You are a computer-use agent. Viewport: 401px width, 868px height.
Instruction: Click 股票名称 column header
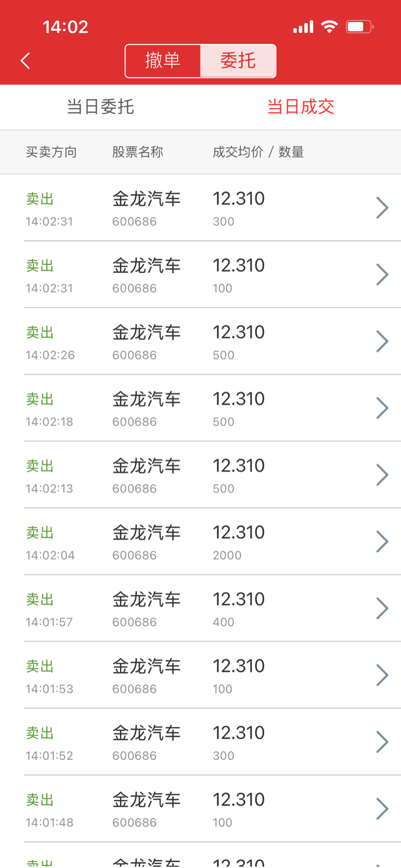coord(138,152)
